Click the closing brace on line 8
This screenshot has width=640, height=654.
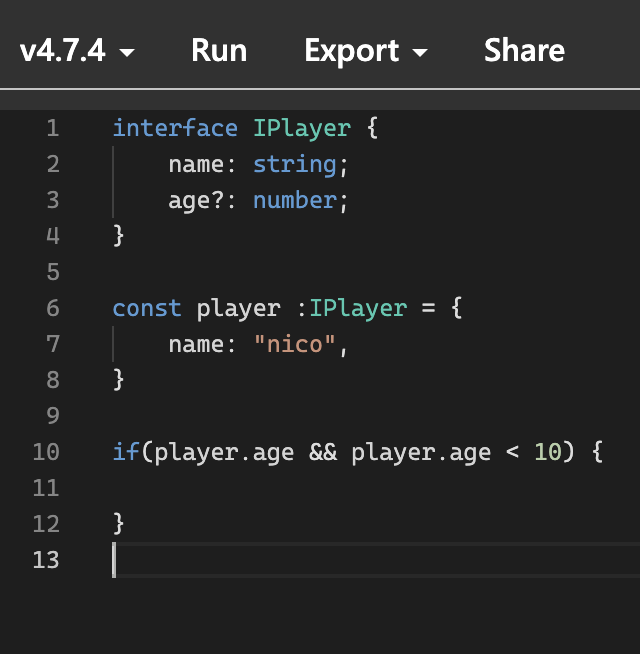(x=118, y=380)
